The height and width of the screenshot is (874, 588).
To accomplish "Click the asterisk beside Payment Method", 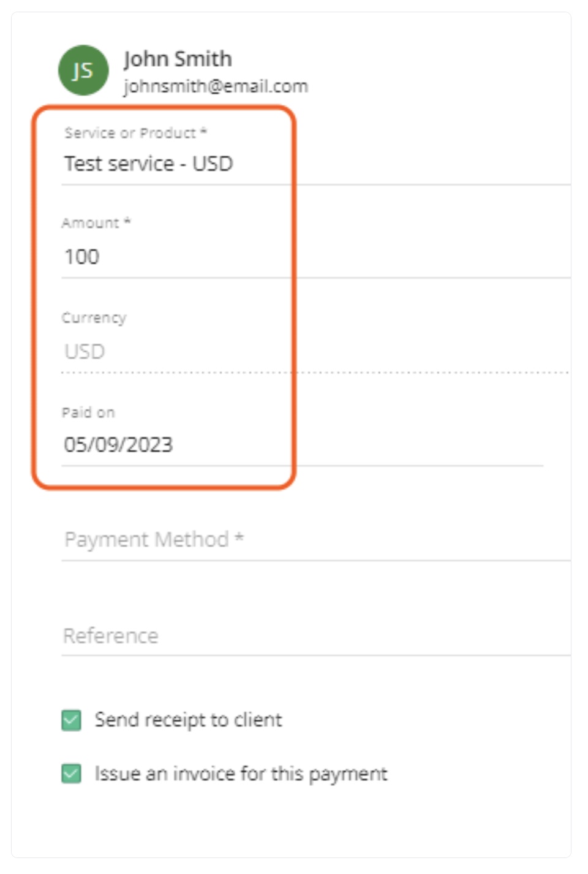I will tap(239, 538).
